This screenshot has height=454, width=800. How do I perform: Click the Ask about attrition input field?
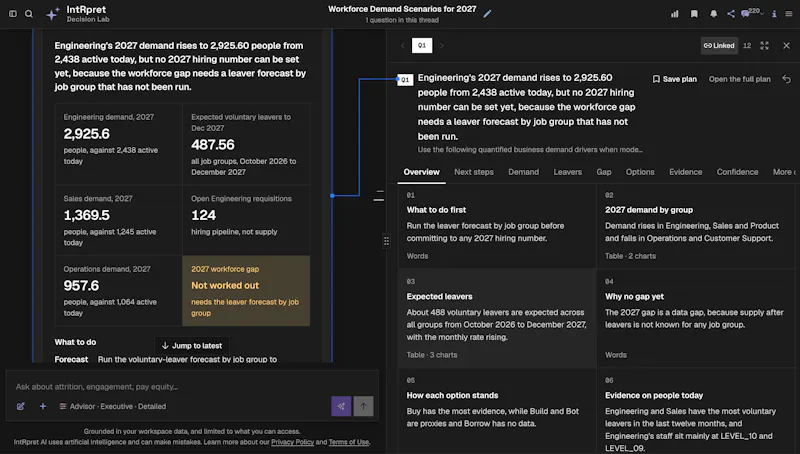coord(192,387)
